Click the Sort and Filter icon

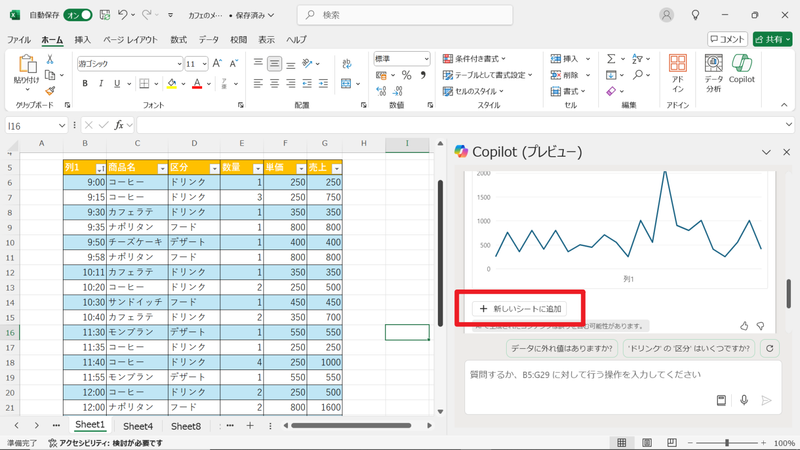[637, 59]
